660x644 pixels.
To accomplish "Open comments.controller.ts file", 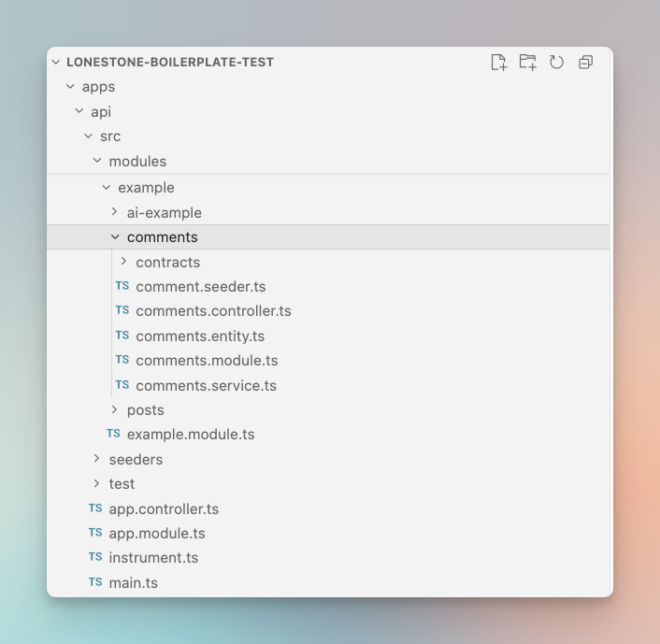I will point(213,311).
